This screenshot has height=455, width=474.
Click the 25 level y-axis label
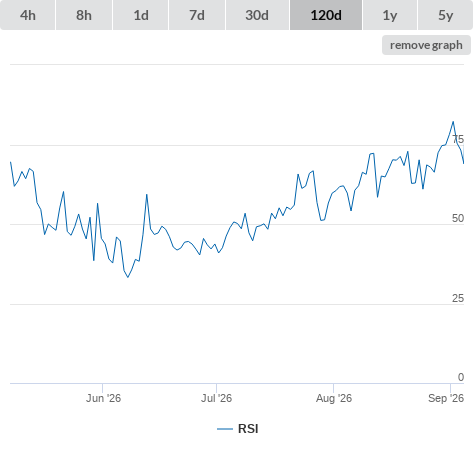[x=458, y=298]
